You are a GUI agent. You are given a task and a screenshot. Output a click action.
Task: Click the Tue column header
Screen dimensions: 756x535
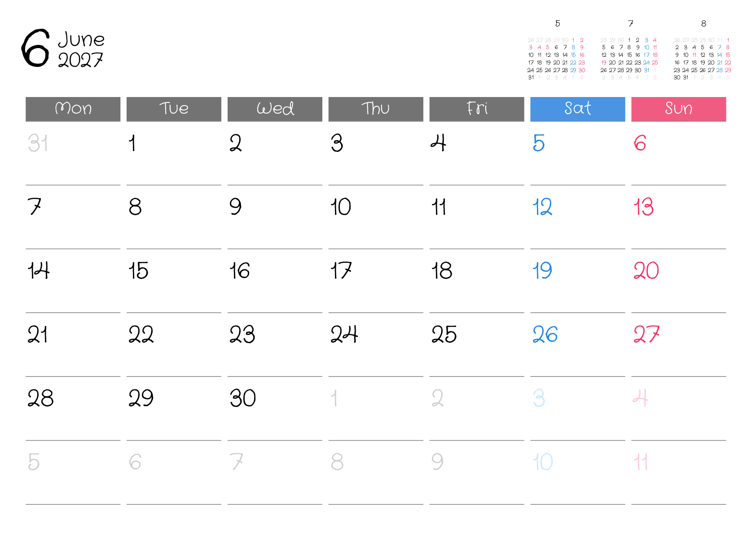click(x=174, y=109)
